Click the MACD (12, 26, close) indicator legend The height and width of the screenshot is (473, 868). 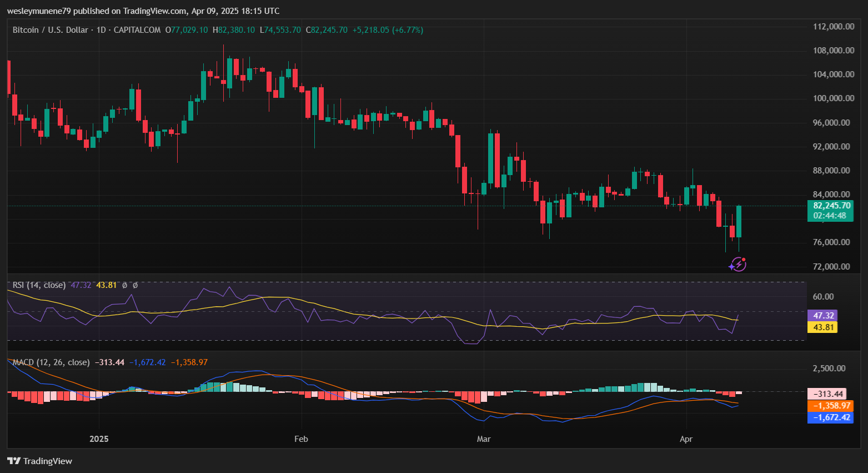[x=51, y=362]
